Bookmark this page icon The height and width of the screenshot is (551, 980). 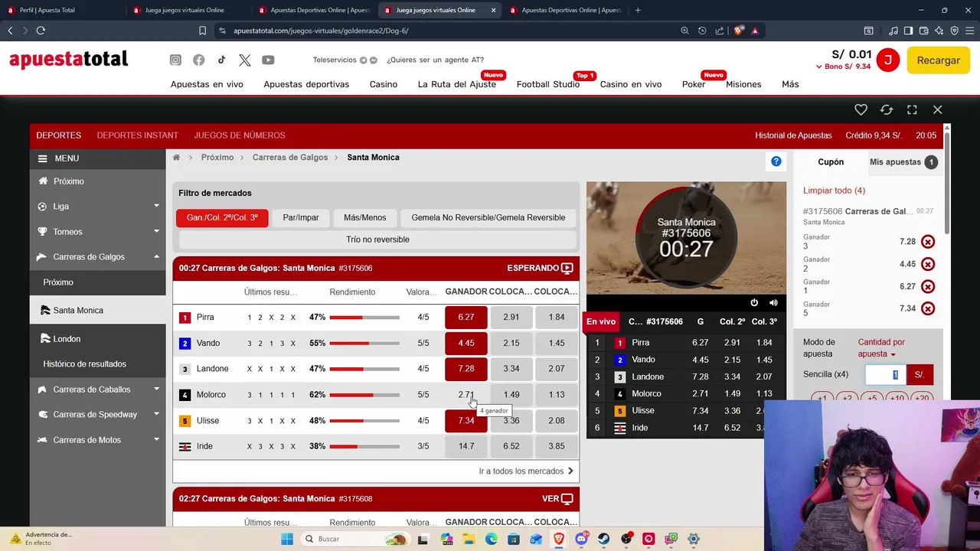tap(202, 31)
